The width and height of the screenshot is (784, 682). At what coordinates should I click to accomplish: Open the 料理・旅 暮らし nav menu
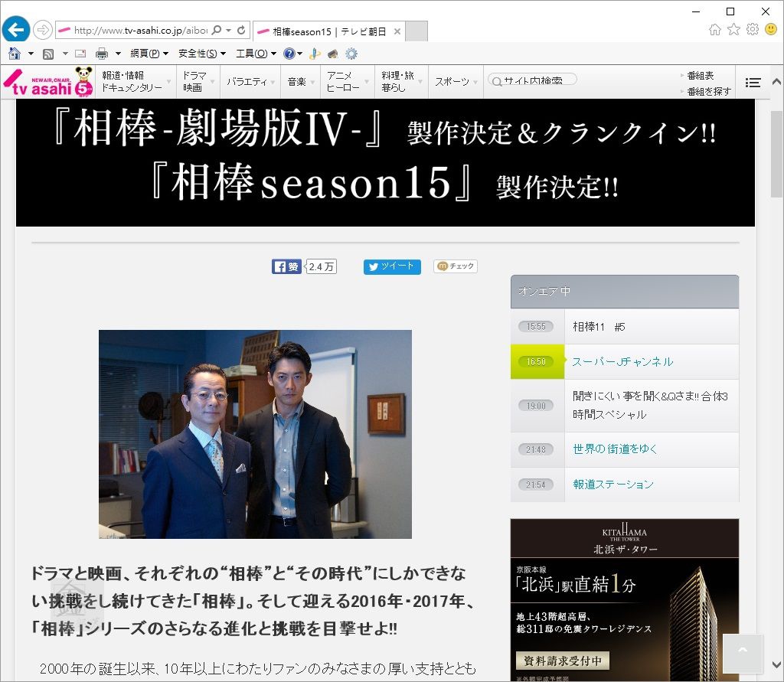pos(401,81)
